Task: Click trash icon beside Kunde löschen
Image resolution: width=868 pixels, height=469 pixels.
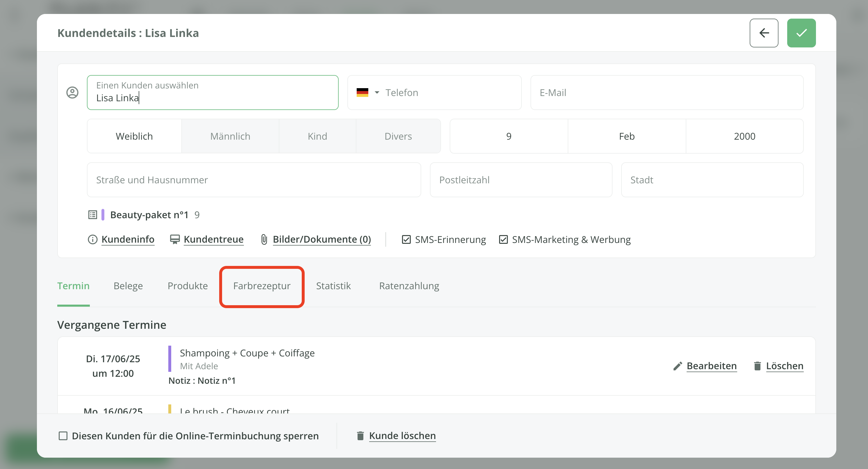Action: (360, 436)
